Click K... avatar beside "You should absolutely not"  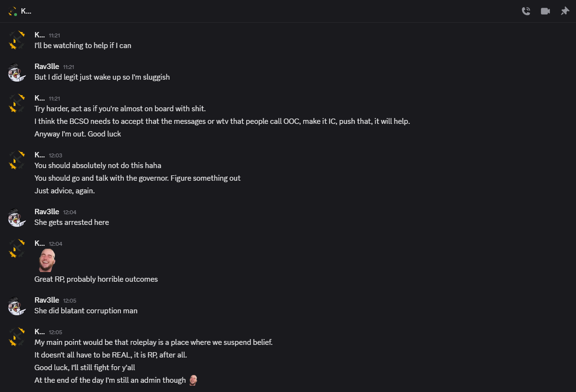(x=17, y=161)
